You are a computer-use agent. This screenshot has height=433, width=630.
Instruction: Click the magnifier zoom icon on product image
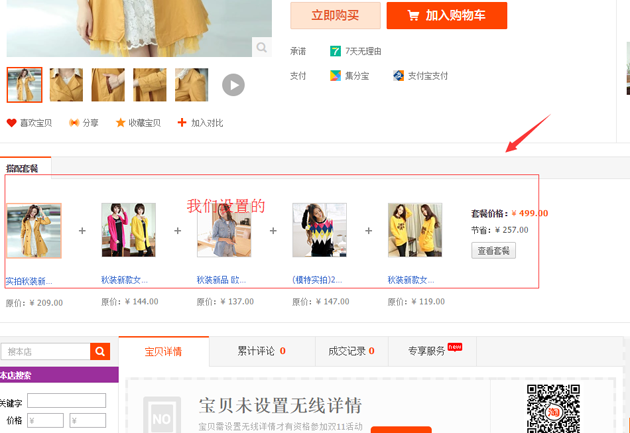(x=261, y=47)
